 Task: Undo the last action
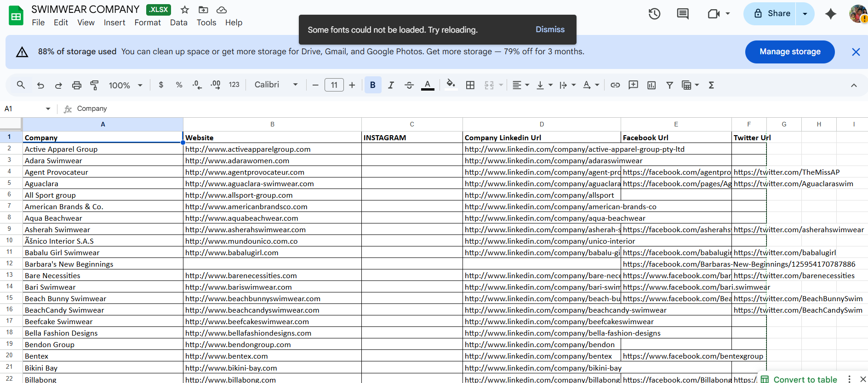[x=40, y=85]
